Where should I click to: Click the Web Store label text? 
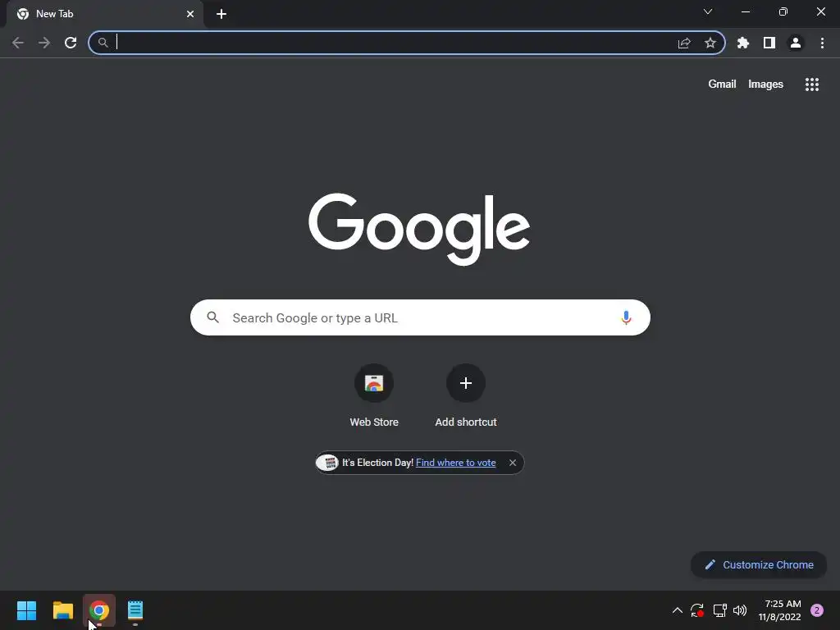[374, 422]
